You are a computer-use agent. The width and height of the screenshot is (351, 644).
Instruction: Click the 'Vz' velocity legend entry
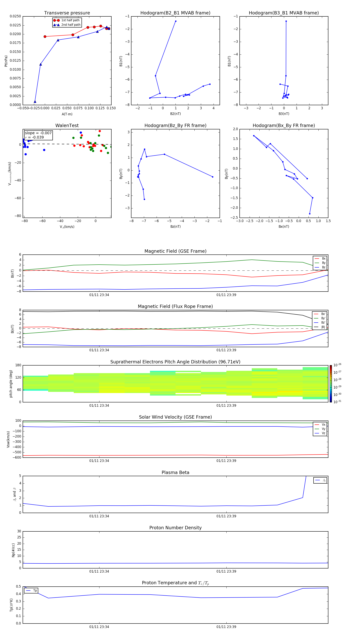tap(320, 433)
